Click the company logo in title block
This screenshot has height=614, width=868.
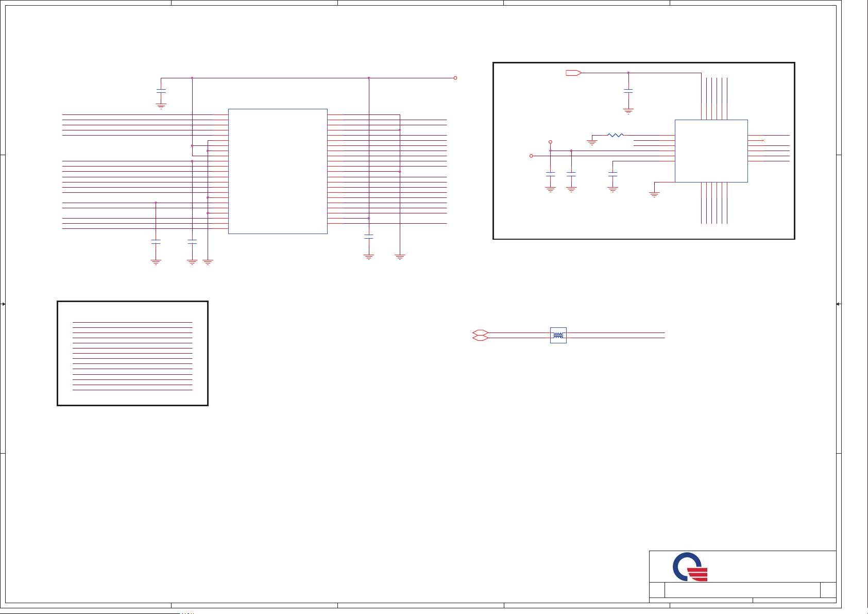tap(690, 567)
